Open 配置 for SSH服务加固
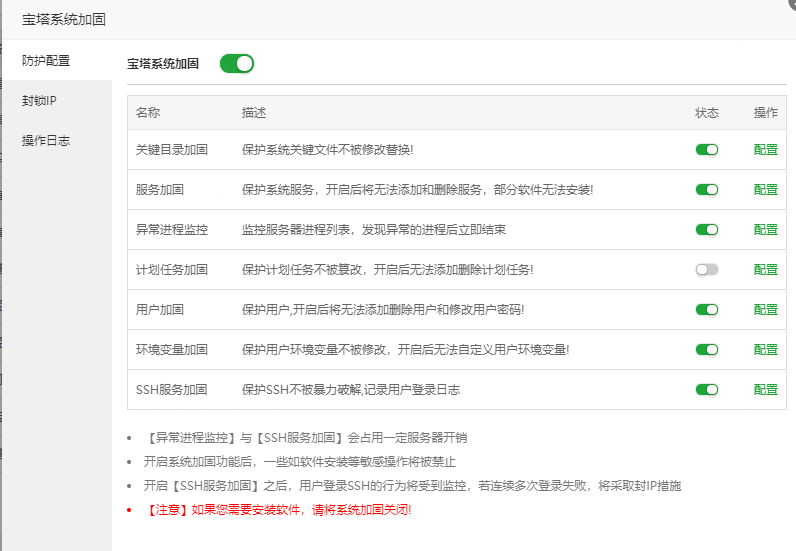This screenshot has width=796, height=551. point(766,390)
